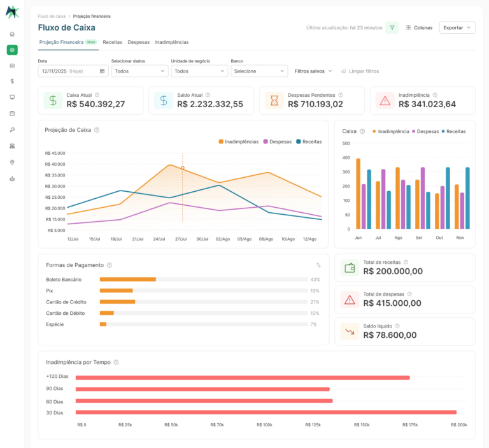Viewport: 489px width, 448px height.
Task: Toggle Despesas legend in Projeção chart
Action: 277,141
